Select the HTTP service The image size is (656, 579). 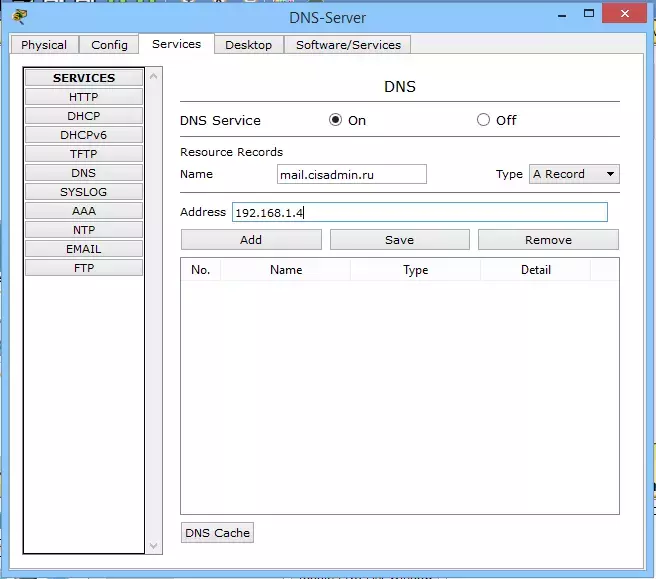[84, 97]
